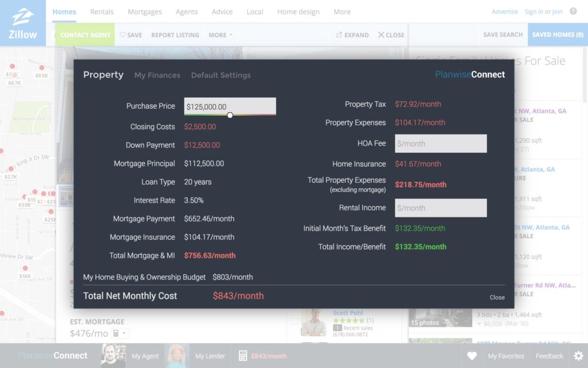Click the Interest Rate value 3.50%
588x368 pixels.
click(194, 200)
